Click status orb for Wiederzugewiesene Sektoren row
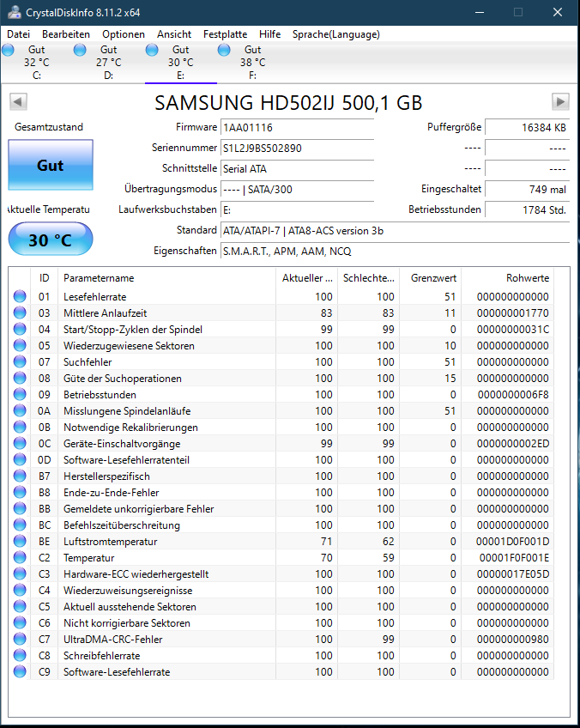The height and width of the screenshot is (728, 580). click(x=20, y=345)
